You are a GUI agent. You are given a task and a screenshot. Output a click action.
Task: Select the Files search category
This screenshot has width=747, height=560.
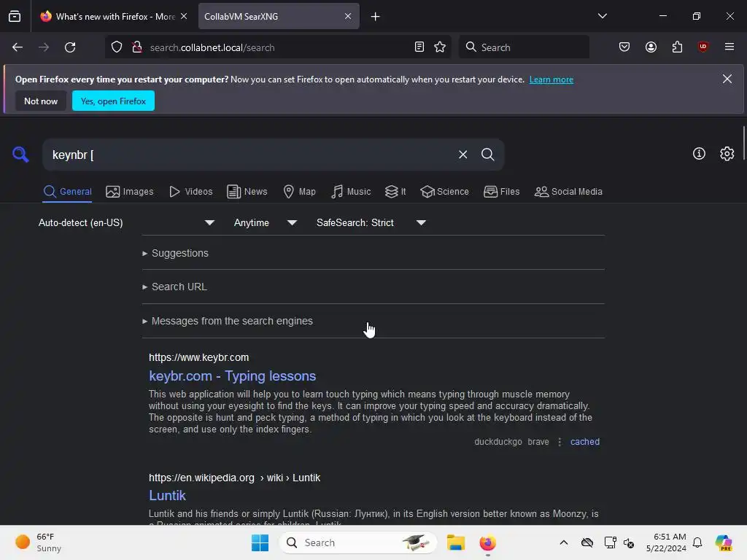click(x=501, y=192)
